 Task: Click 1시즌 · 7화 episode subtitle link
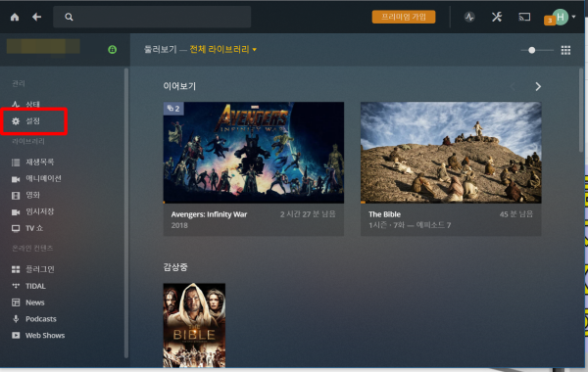click(410, 225)
